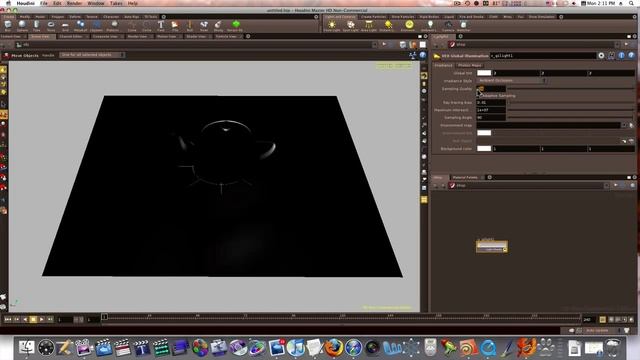Open the Rigid Bodies shelf tab
640x360 pixels.
point(429,17)
